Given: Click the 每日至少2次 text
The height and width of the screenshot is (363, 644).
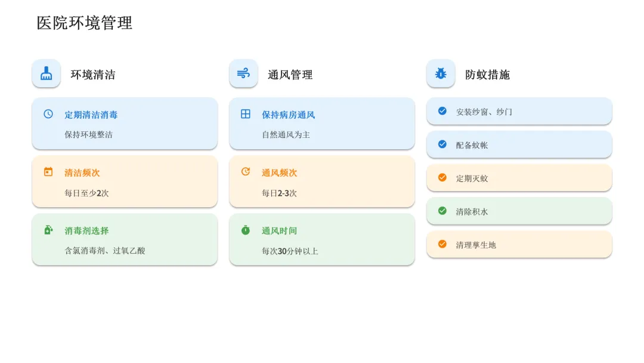Looking at the screenshot, I should [x=86, y=193].
